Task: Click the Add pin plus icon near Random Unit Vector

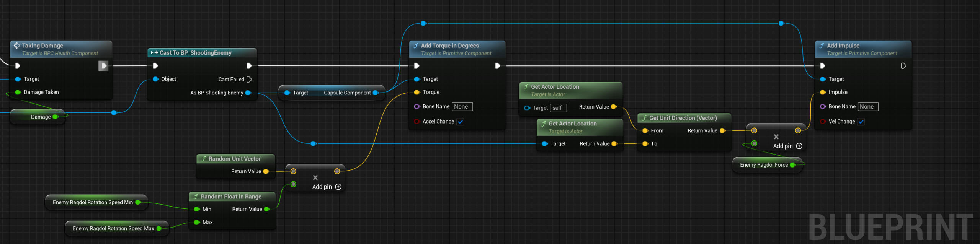Action: [x=338, y=187]
